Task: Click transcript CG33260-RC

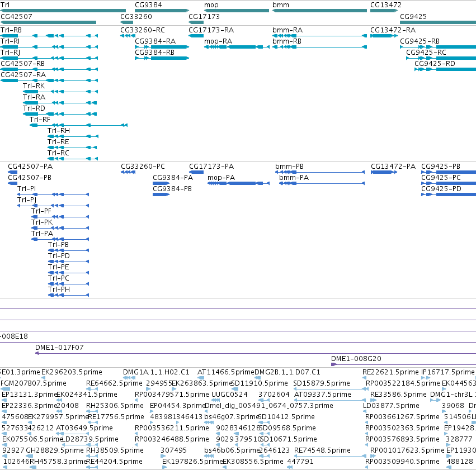Action: [128, 36]
